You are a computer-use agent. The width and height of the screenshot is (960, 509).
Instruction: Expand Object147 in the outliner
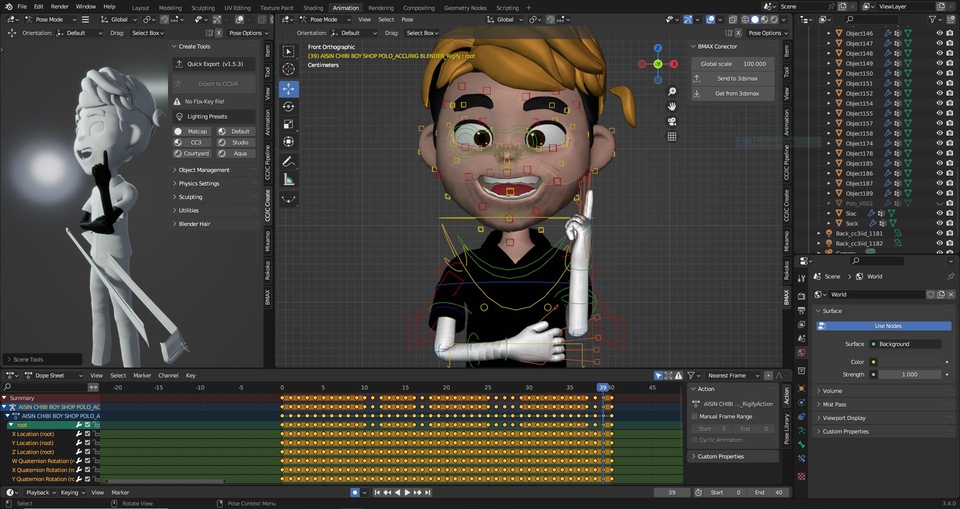tap(829, 43)
